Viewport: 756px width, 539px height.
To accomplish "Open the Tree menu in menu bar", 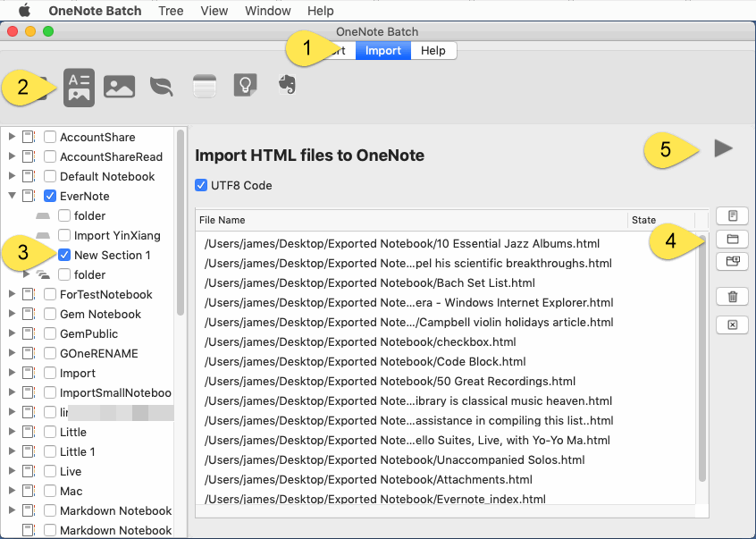I will coord(171,11).
